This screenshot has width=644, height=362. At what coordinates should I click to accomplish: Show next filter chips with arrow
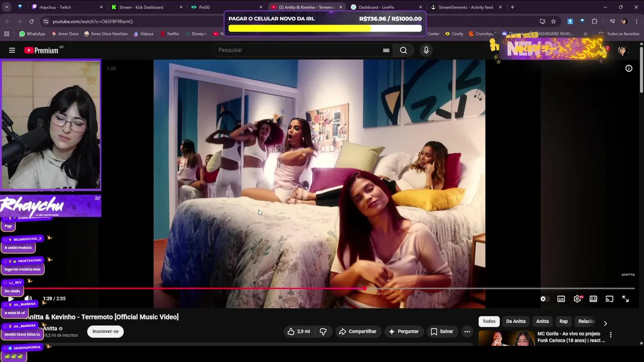coord(605,323)
